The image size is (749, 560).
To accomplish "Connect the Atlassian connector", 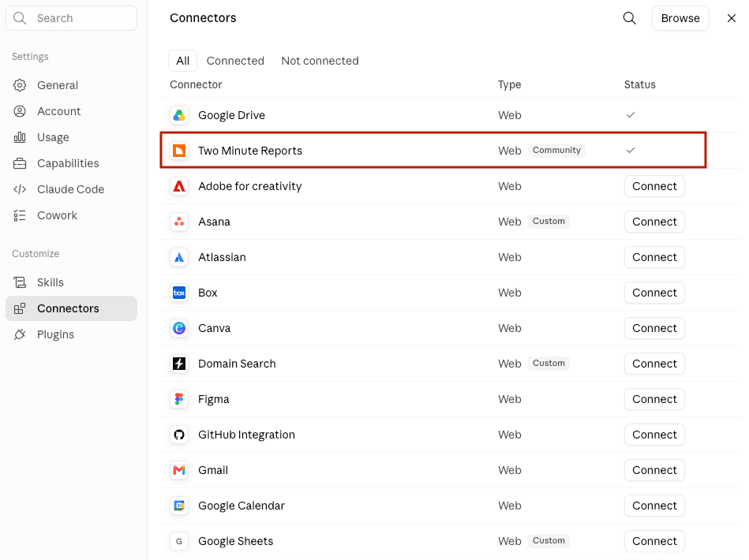I will [x=654, y=257].
